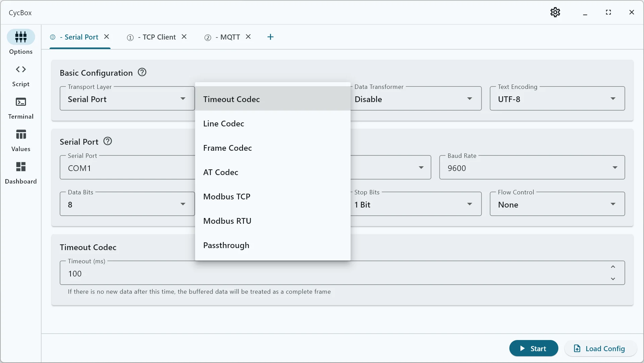Select Line Codec option
This screenshot has height=363, width=644.
pyautogui.click(x=223, y=124)
